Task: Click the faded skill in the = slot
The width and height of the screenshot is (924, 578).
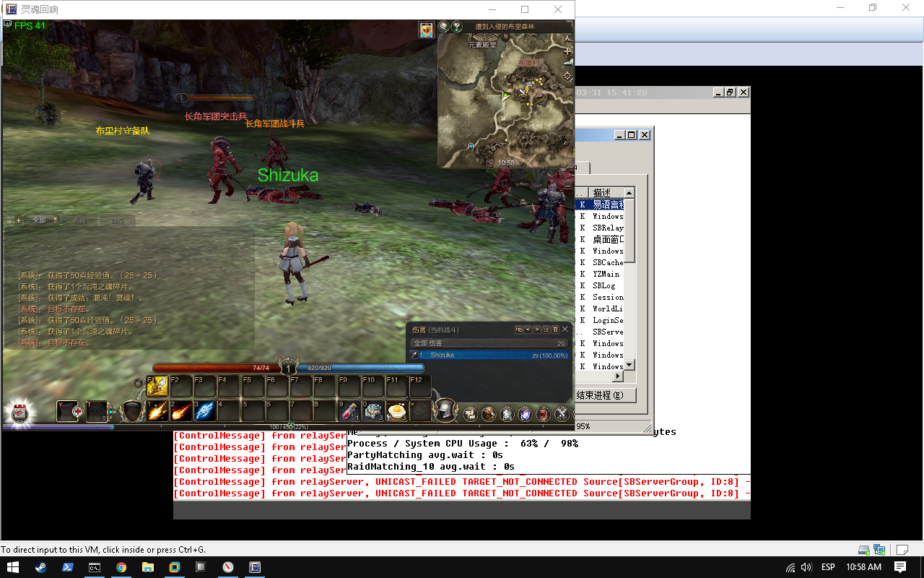Action: (421, 411)
